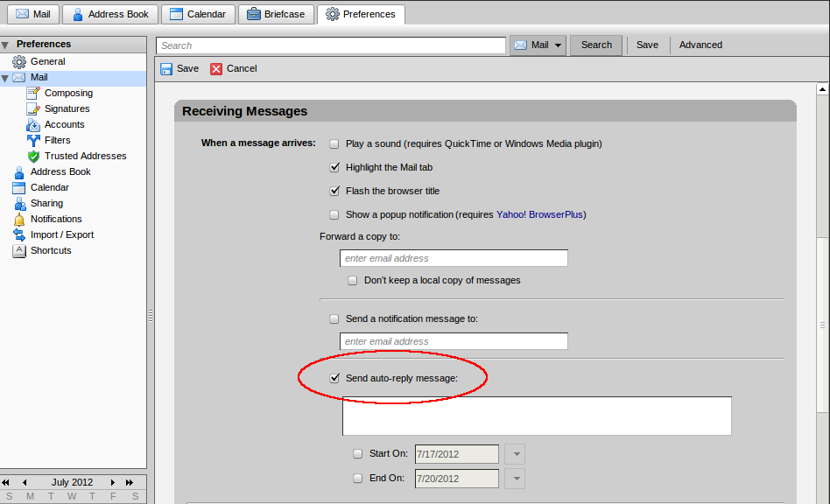This screenshot has height=504, width=830.
Task: Check Don't keep a local copy of messages
Action: [353, 280]
